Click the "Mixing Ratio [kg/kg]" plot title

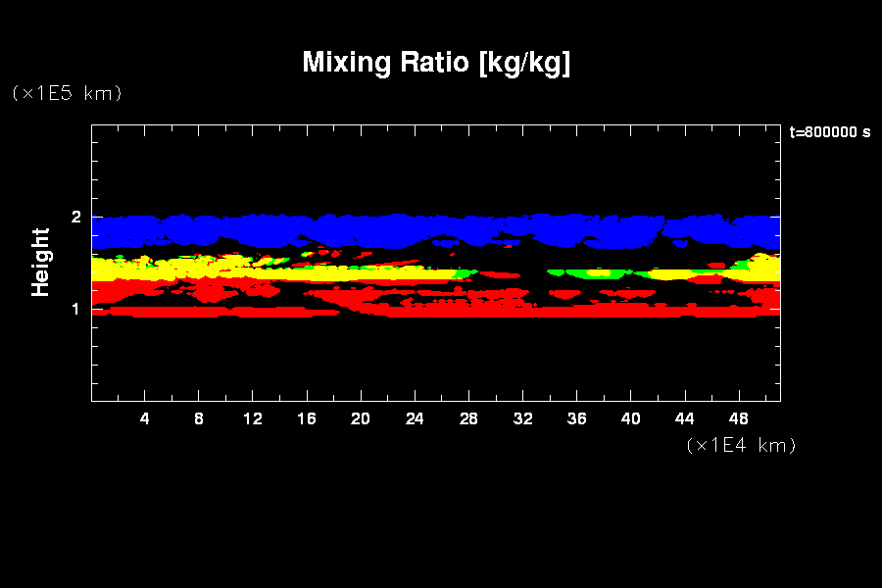[x=436, y=63]
